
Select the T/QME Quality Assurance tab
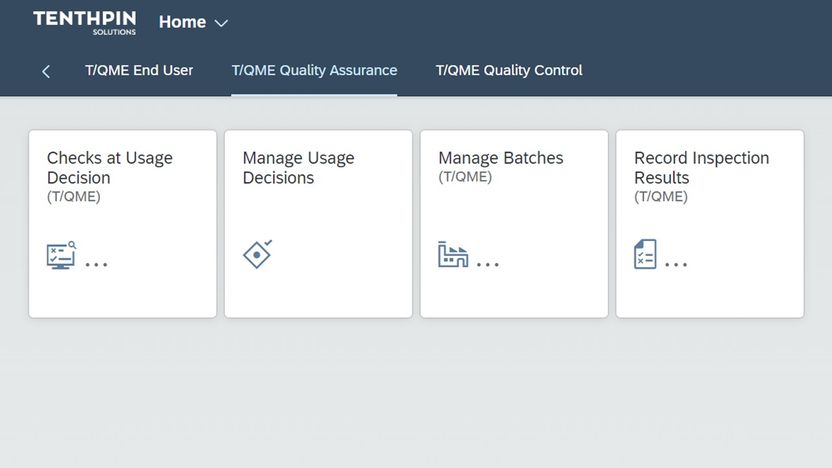coord(314,71)
